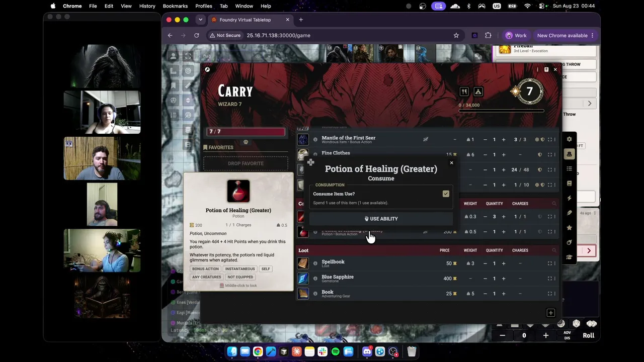Viewport: 644px width, 362px height.
Task: Bookmark this page with the star icon
Action: 456,35
